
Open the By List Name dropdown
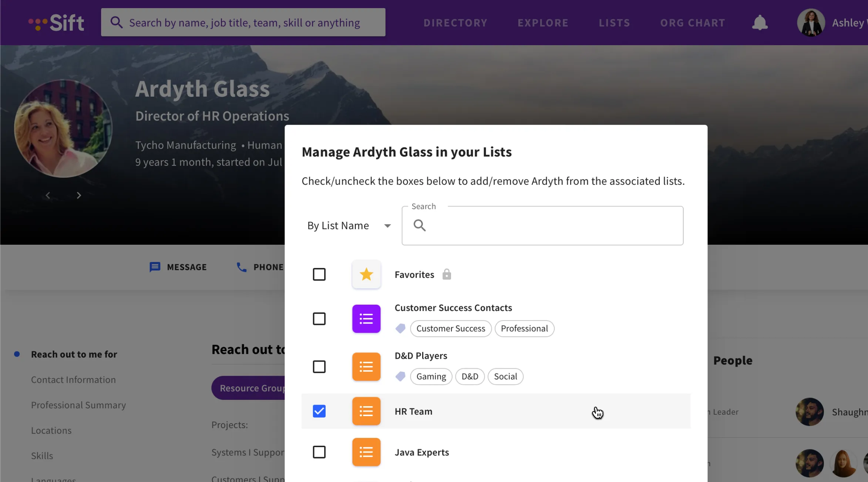[x=349, y=225]
